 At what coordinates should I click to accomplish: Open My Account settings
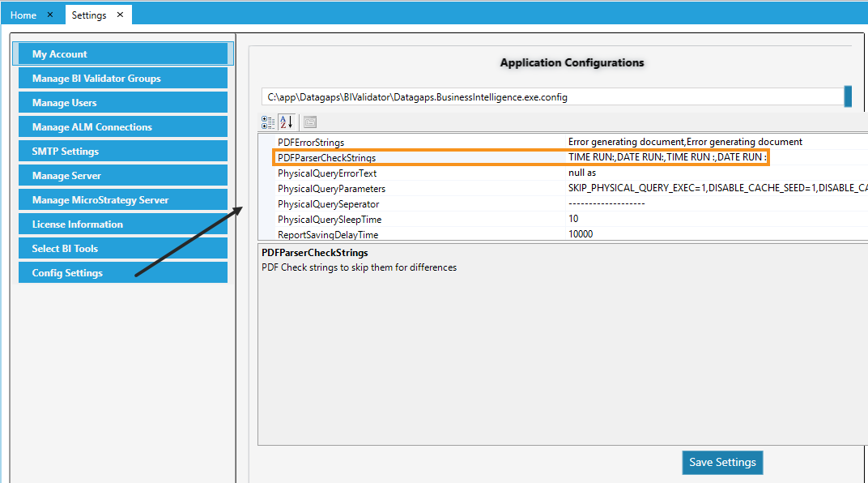pyautogui.click(x=123, y=53)
